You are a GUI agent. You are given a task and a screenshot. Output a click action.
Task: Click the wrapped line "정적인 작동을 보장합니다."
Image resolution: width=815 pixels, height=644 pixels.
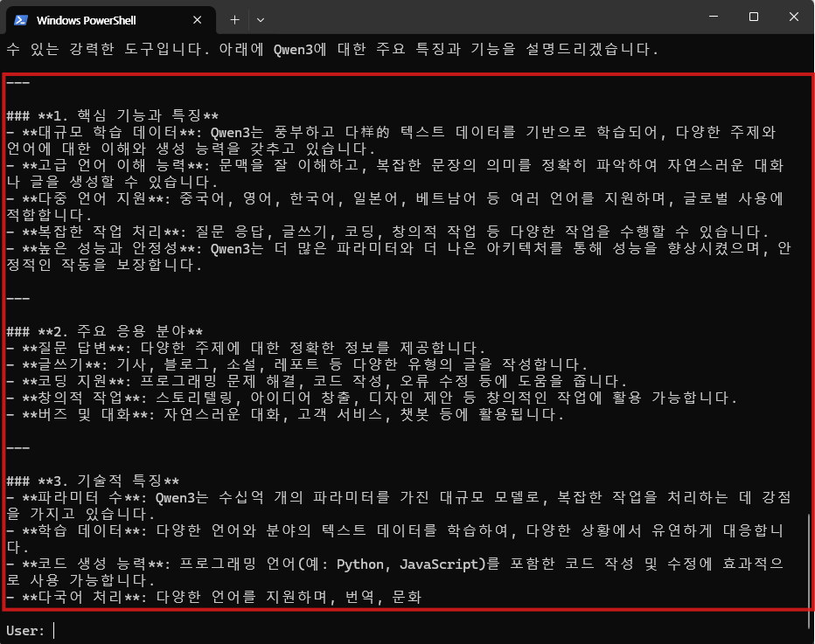click(x=104, y=265)
